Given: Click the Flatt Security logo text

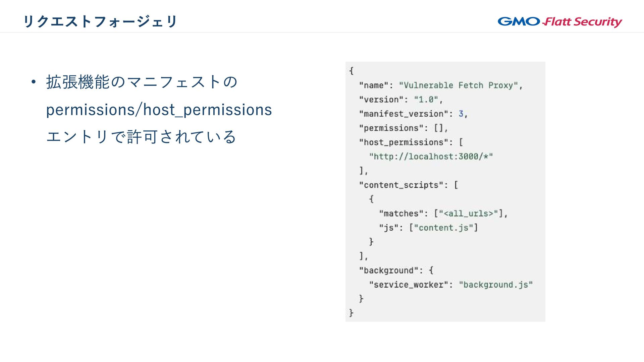Looking at the screenshot, I should 583,22.
